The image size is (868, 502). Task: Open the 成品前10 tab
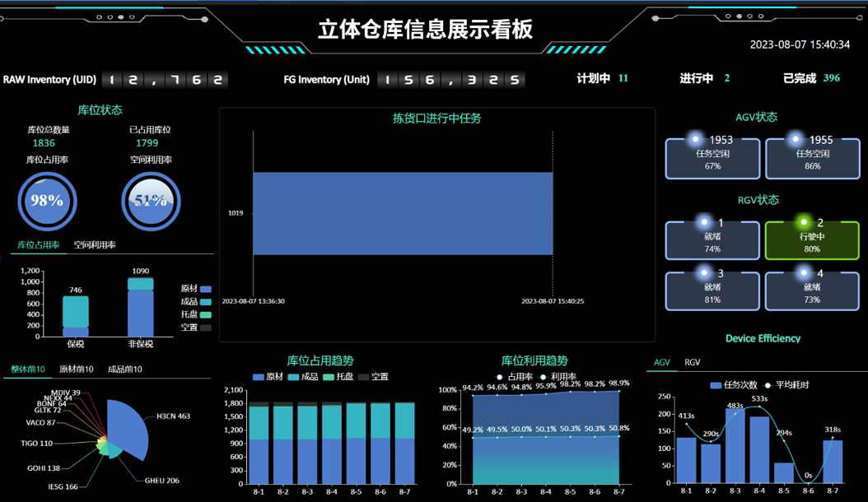click(125, 370)
